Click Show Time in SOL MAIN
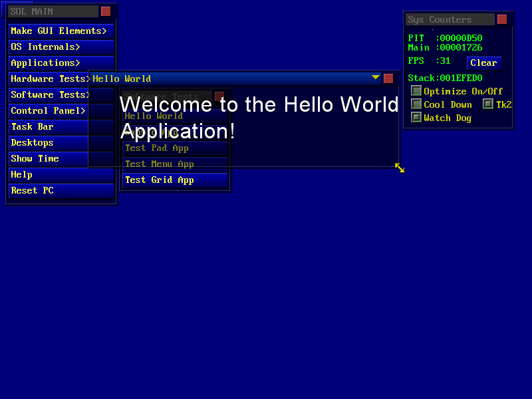 click(x=49, y=159)
